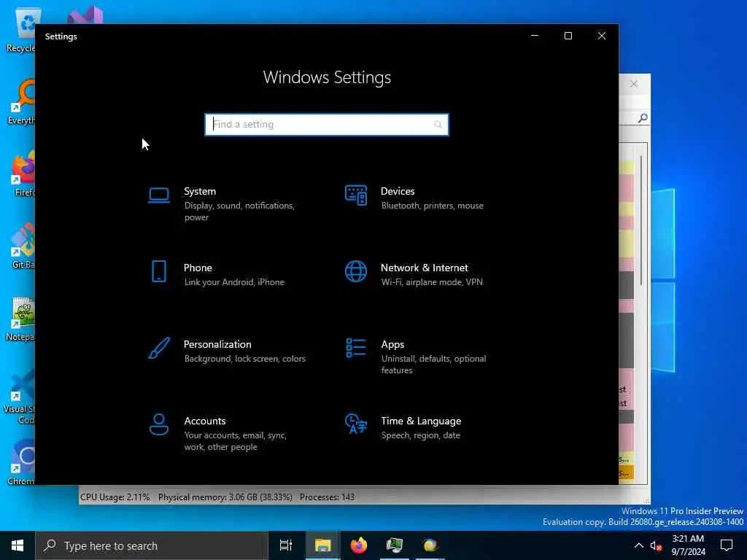This screenshot has width=747, height=560.
Task: Open Accounts category label
Action: pos(205,421)
